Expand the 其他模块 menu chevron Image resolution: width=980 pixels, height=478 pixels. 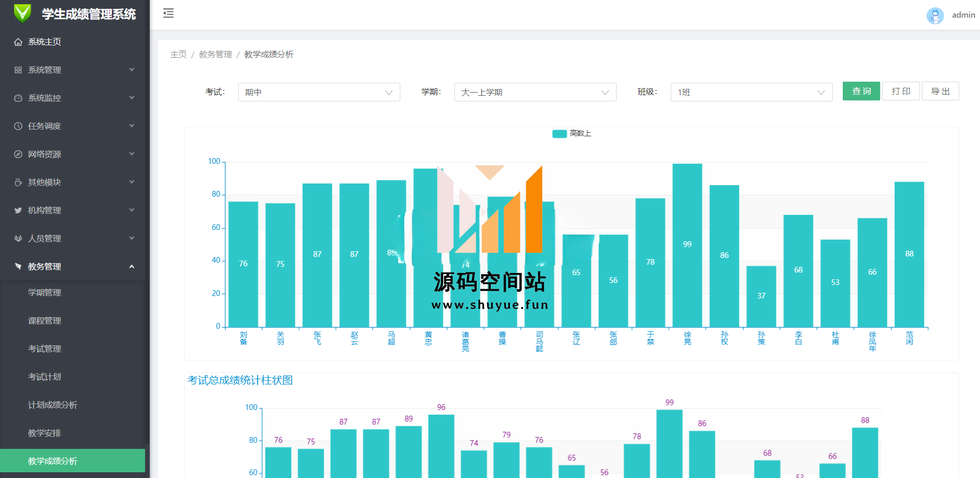[x=132, y=182]
